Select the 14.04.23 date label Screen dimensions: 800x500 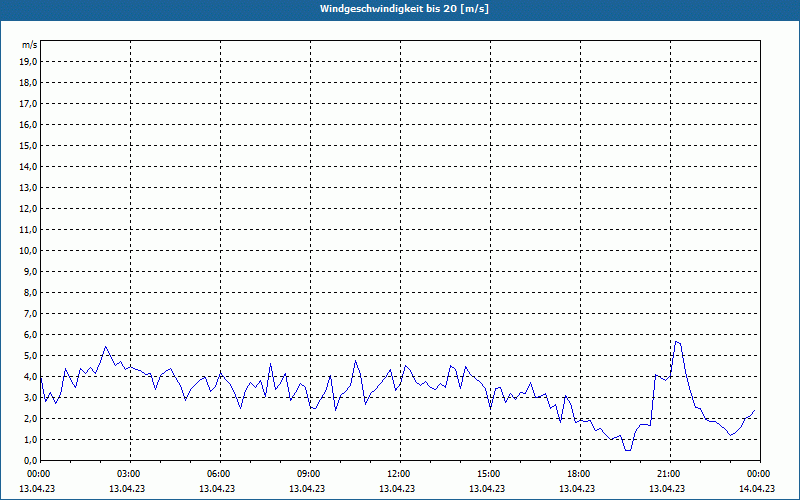pos(757,488)
